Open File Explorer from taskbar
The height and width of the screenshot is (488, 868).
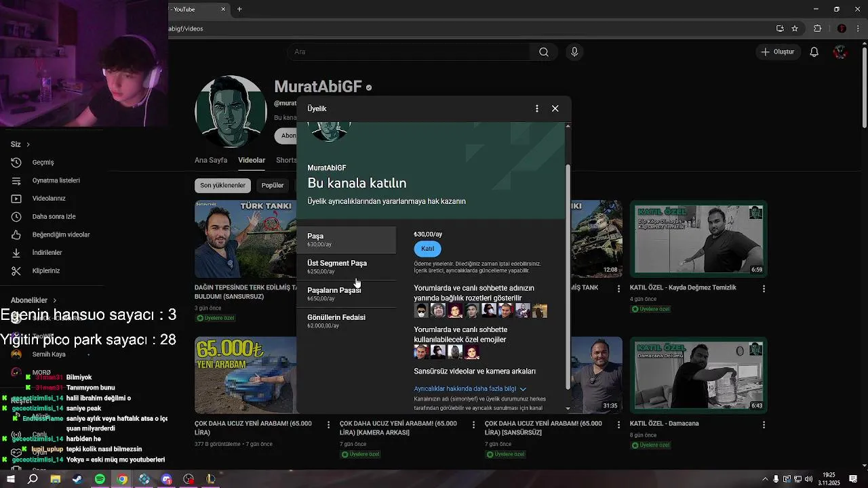click(x=56, y=479)
